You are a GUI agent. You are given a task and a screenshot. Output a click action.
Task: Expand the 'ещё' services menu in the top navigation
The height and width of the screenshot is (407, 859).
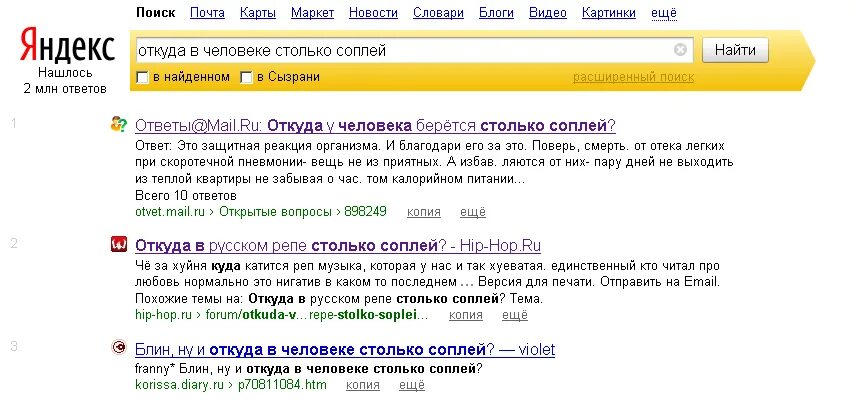pyautogui.click(x=664, y=13)
